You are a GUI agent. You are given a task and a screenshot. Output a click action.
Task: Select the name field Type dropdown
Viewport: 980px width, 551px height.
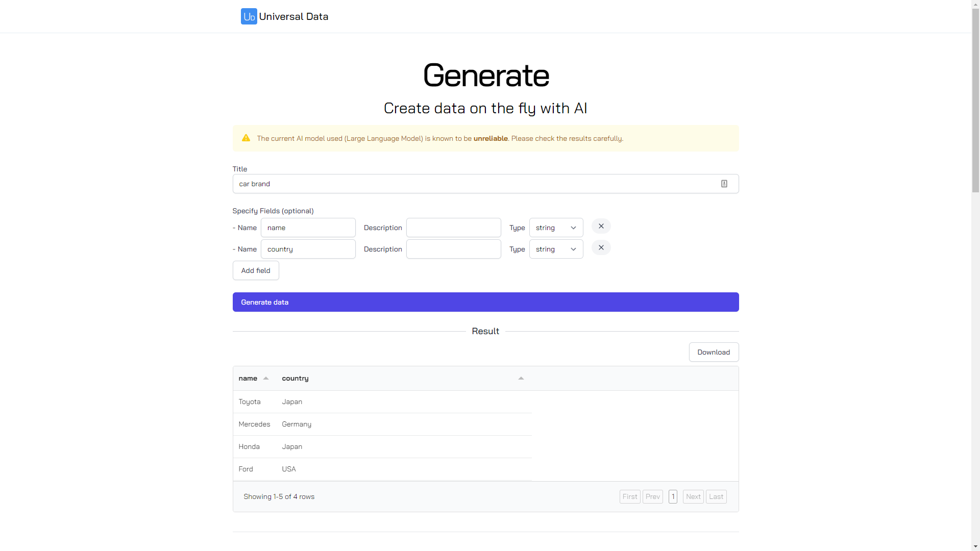556,228
